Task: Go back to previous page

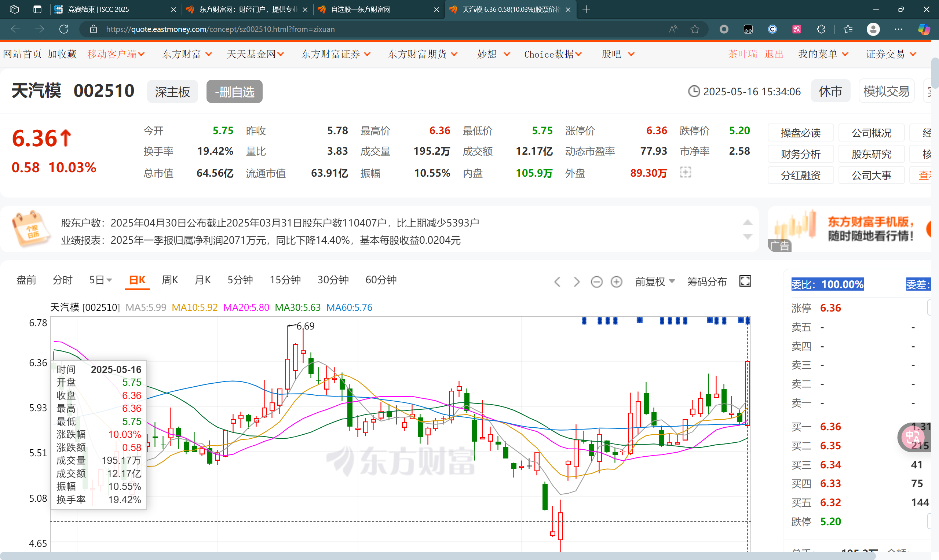Action: coord(15,29)
